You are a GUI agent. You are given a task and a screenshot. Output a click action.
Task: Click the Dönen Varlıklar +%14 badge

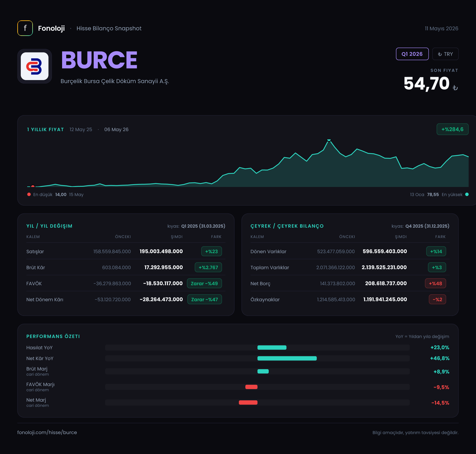(x=436, y=251)
